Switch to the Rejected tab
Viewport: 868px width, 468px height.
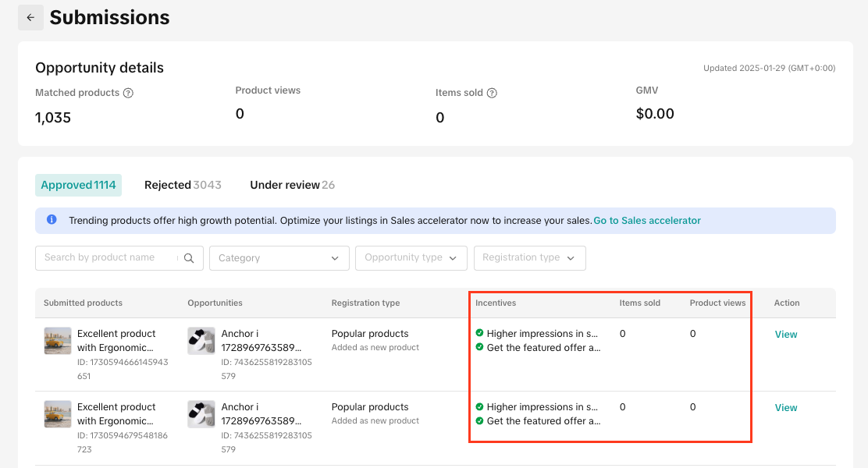[183, 185]
